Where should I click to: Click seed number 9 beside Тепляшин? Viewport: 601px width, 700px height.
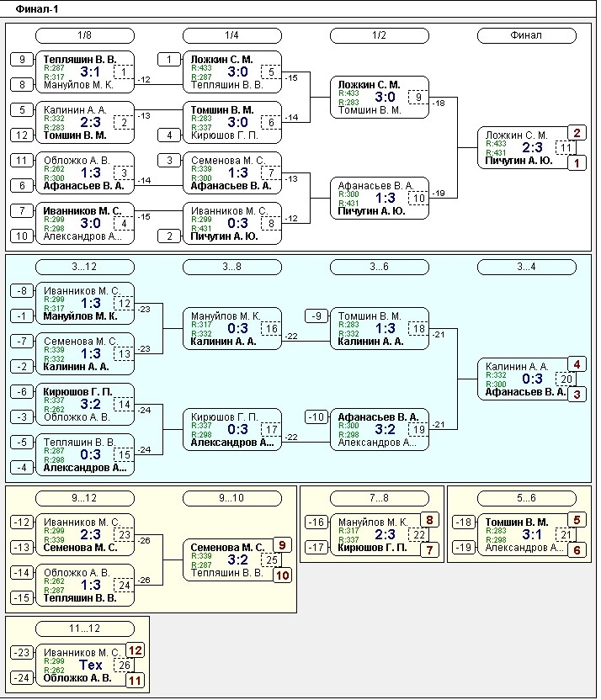click(23, 60)
